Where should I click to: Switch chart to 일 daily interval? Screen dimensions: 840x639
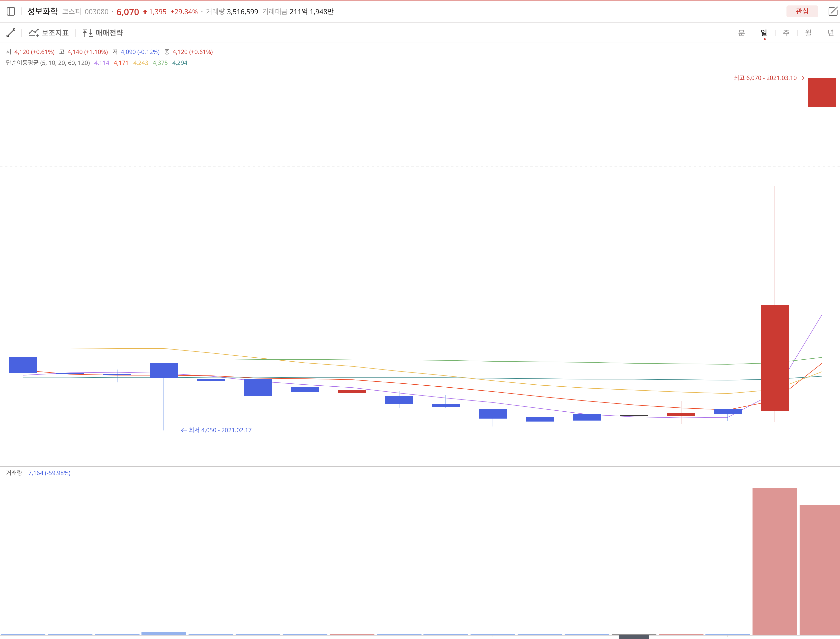tap(764, 33)
